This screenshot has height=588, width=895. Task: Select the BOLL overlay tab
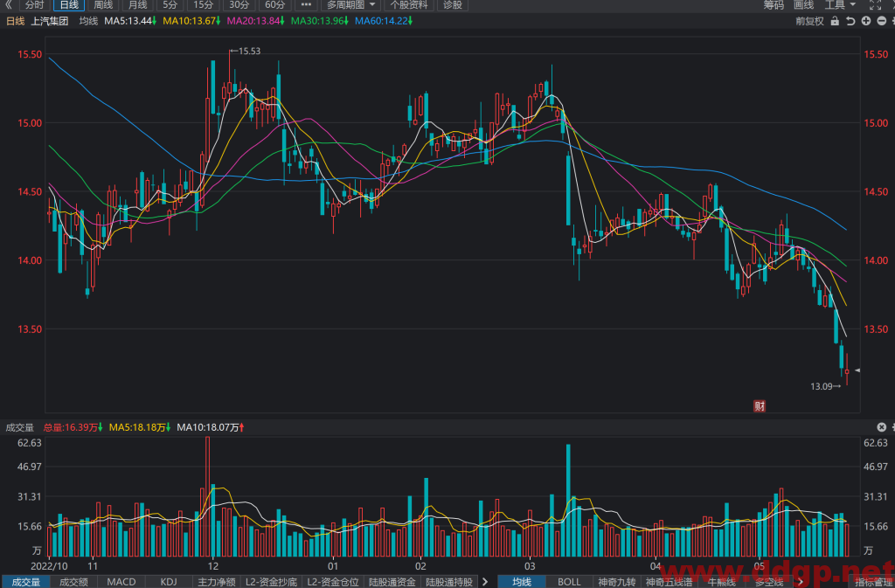pyautogui.click(x=569, y=582)
